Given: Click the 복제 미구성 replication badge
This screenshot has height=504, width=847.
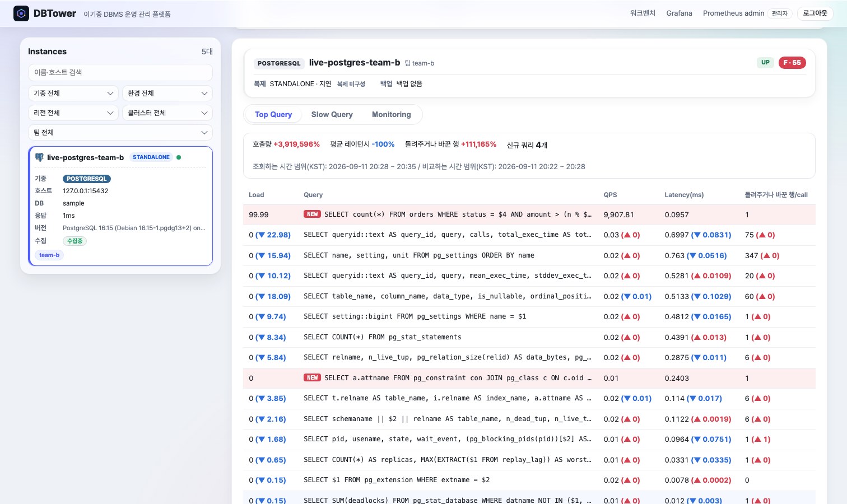Looking at the screenshot, I should [351, 84].
